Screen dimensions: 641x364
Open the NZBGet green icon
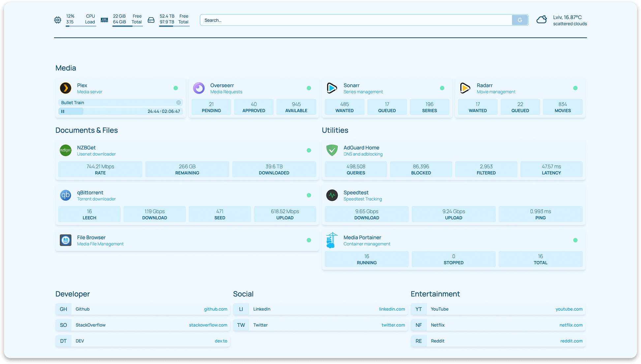[x=66, y=150]
